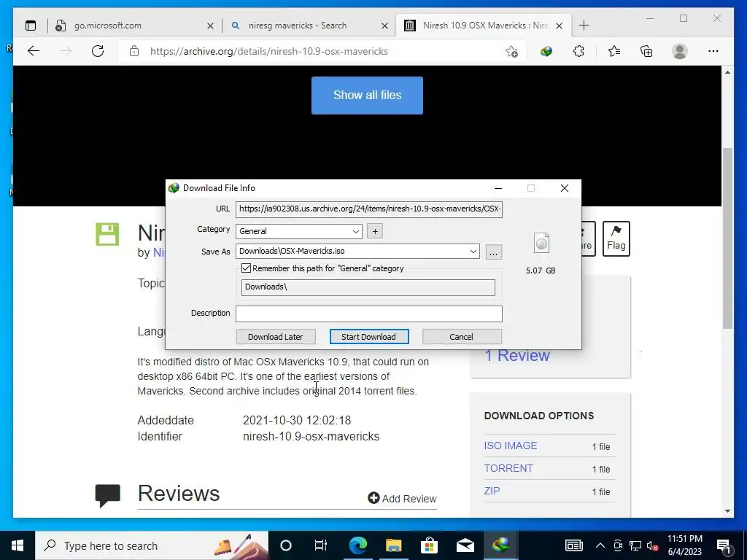Viewport: 747px width, 560px height.
Task: Open Microsoft Edge from the taskbar
Action: pyautogui.click(x=358, y=545)
